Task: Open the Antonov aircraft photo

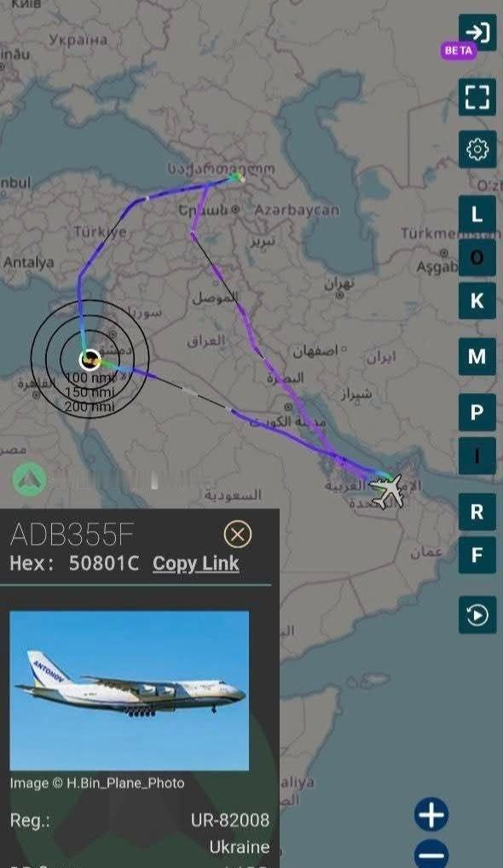Action: click(130, 691)
